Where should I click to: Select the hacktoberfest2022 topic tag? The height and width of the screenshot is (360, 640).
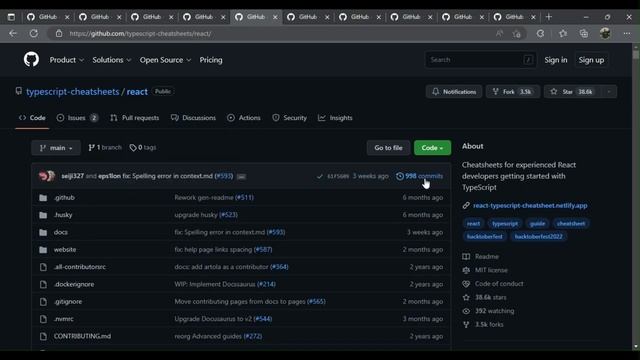pyautogui.click(x=538, y=236)
